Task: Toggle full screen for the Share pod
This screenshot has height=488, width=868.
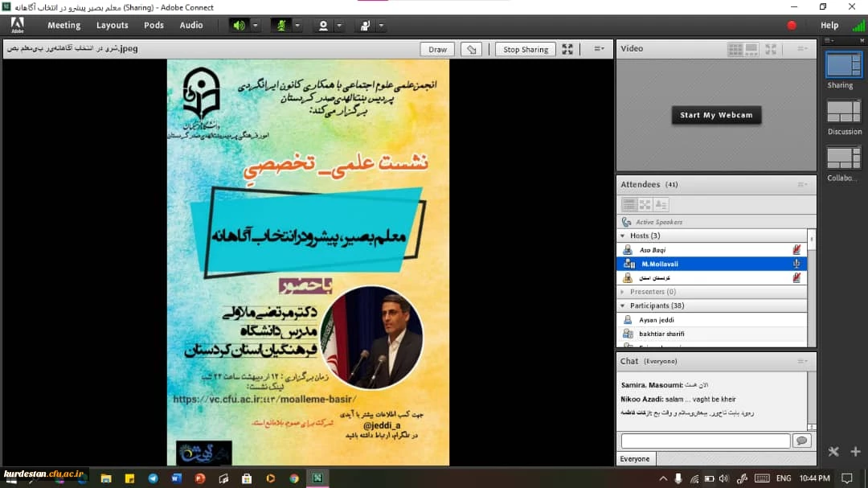Action: tap(567, 49)
